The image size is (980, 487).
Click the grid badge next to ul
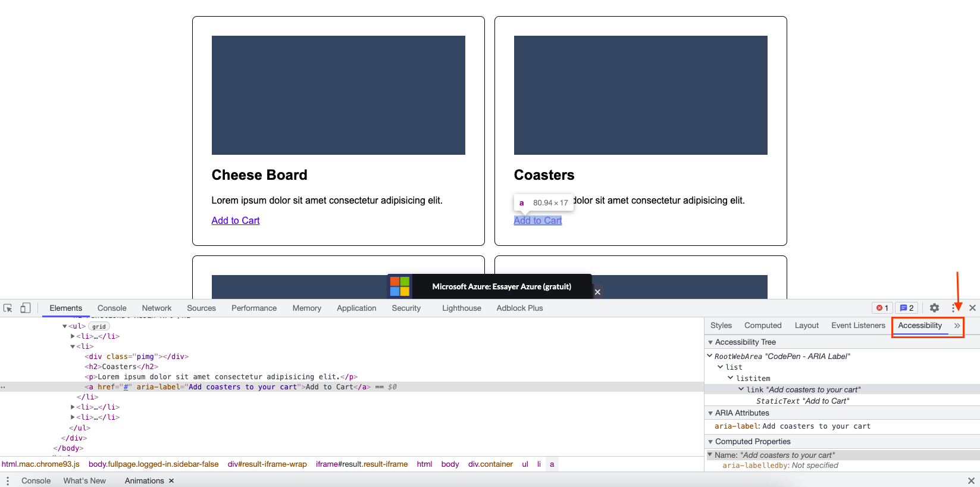tap(99, 326)
